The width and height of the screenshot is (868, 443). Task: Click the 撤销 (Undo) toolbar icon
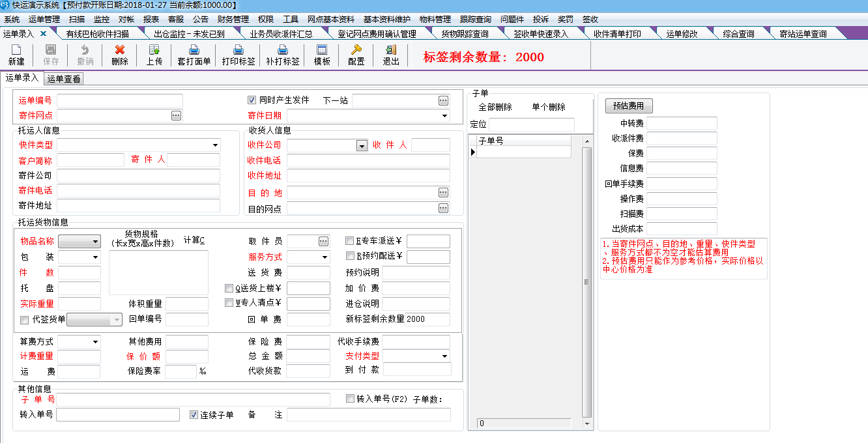click(85, 50)
